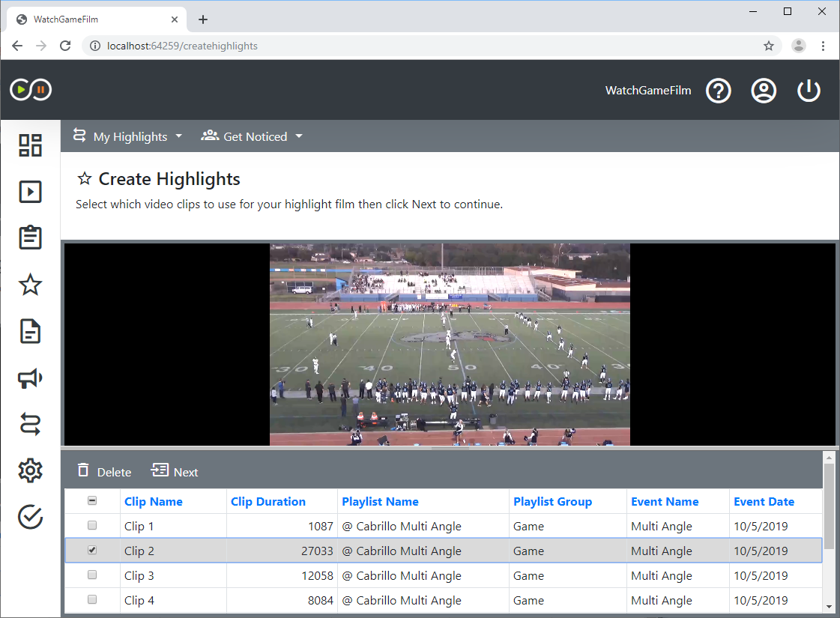Toggle the select-all checkbox in the table header

(91, 500)
